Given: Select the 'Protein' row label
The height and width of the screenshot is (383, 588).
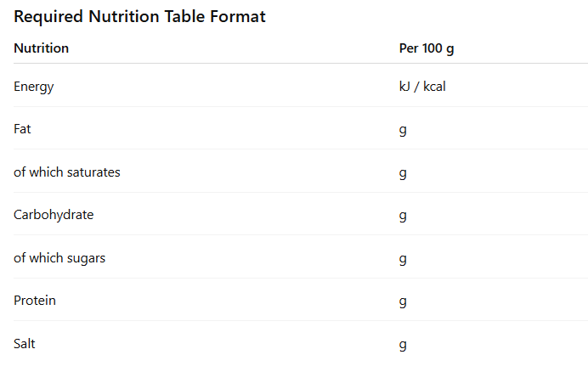Looking at the screenshot, I should (35, 301).
